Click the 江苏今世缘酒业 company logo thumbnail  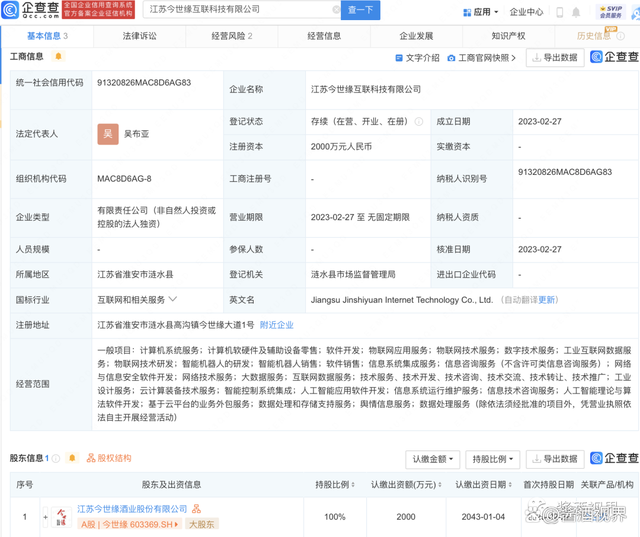62,516
